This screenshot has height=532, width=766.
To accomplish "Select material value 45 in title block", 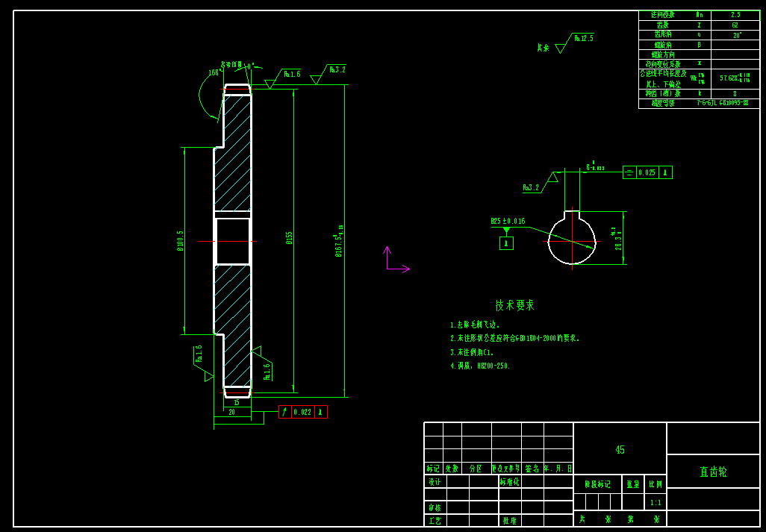I will point(620,450).
